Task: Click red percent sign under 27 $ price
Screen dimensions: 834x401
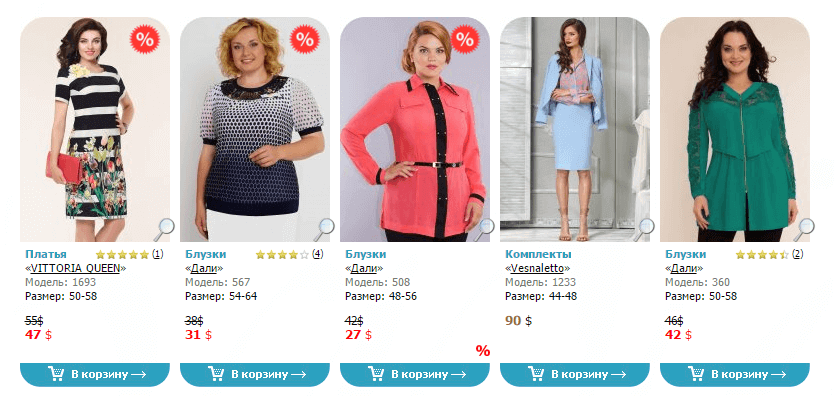Action: (483, 351)
